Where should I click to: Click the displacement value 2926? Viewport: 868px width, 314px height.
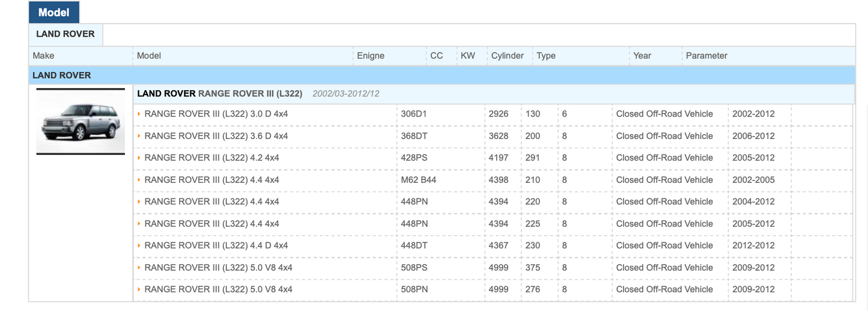(499, 114)
